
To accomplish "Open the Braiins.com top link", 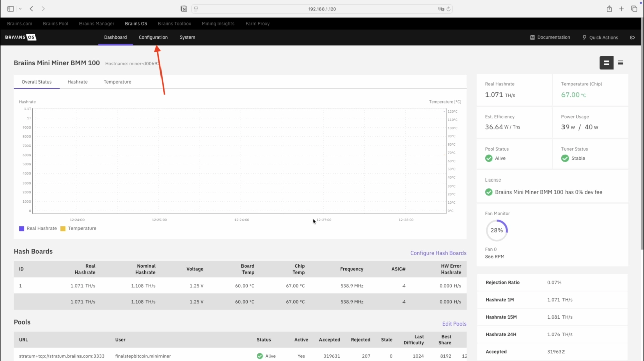I will [20, 24].
